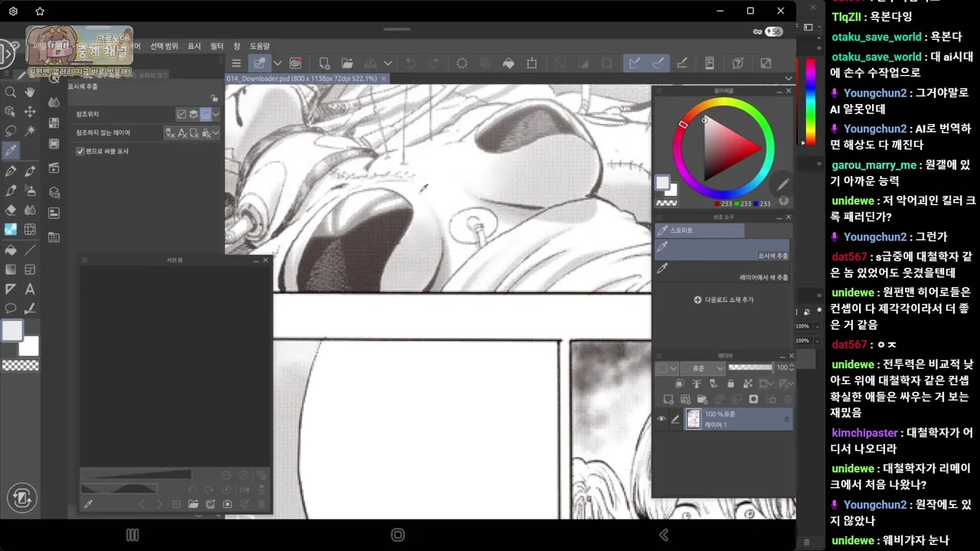This screenshot has width=980, height=551.
Task: Click the layer mask icon in Layer panel
Action: pyautogui.click(x=753, y=399)
